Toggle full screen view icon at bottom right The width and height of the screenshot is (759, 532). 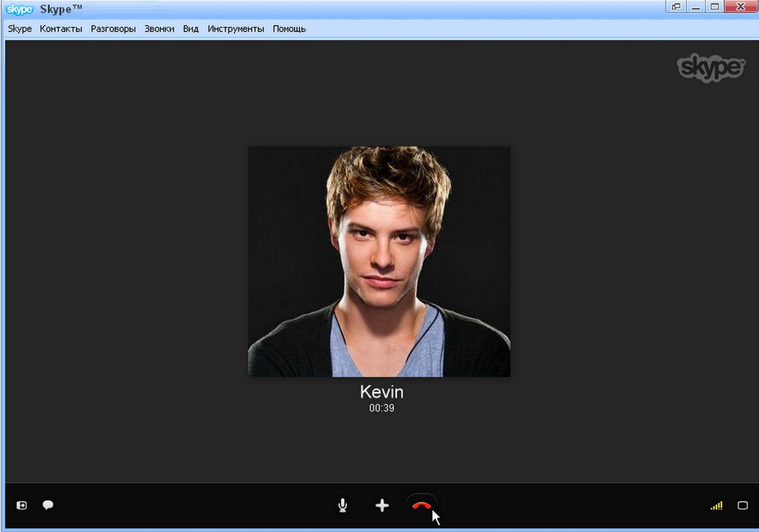coord(742,505)
